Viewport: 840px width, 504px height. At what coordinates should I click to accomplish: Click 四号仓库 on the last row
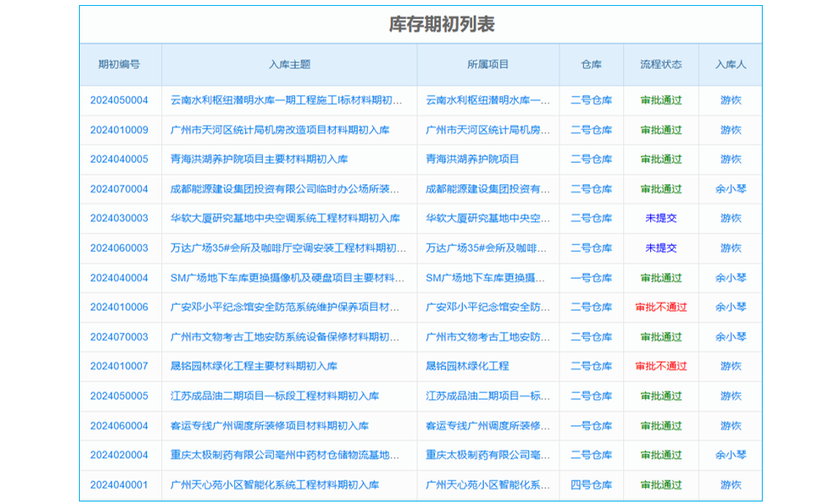(x=591, y=485)
